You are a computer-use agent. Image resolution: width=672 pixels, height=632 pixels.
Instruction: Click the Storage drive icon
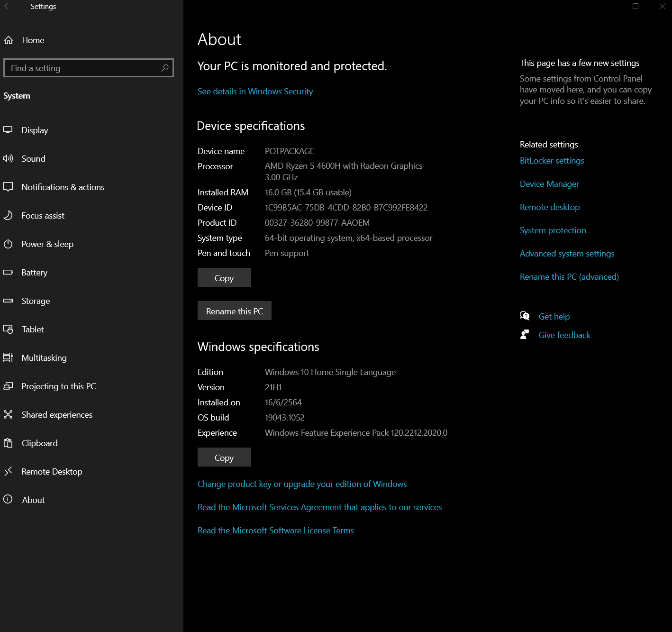(8, 301)
